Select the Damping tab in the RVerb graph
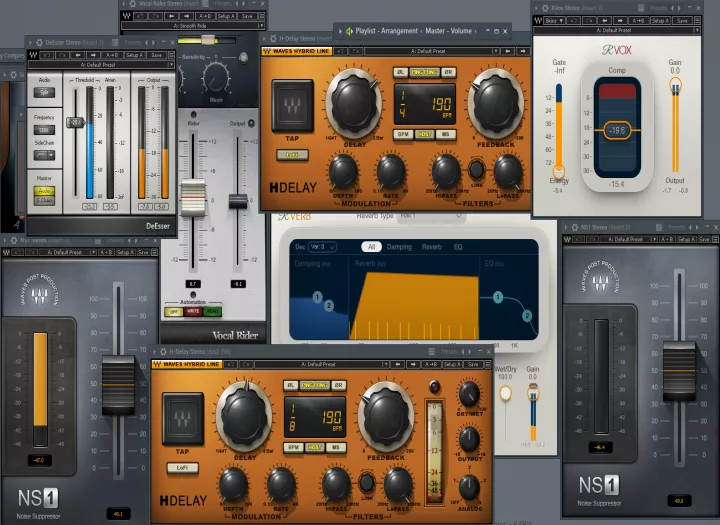Image resolution: width=720 pixels, height=525 pixels. tap(399, 247)
